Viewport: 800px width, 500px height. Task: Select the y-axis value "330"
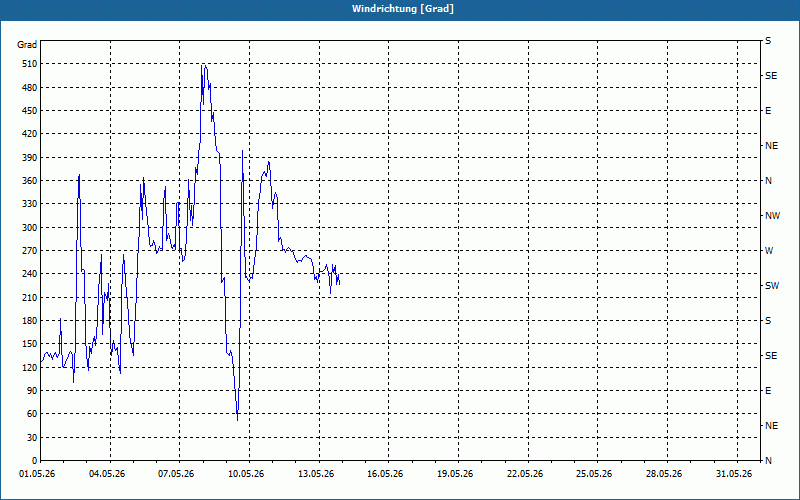[x=29, y=204]
